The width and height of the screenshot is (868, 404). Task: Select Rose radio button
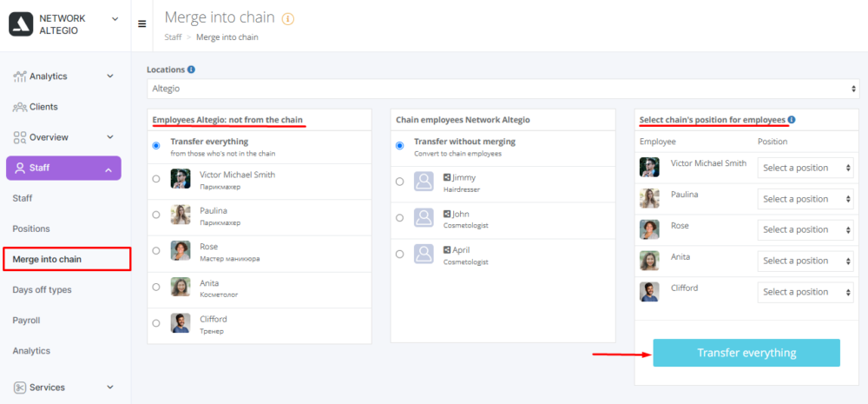[156, 251]
